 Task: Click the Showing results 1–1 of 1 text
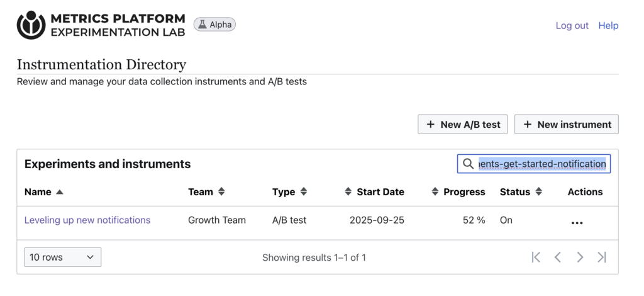pyautogui.click(x=314, y=258)
